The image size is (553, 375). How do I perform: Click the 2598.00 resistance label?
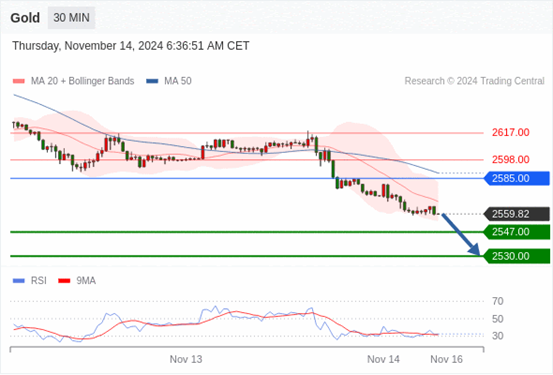tap(511, 160)
